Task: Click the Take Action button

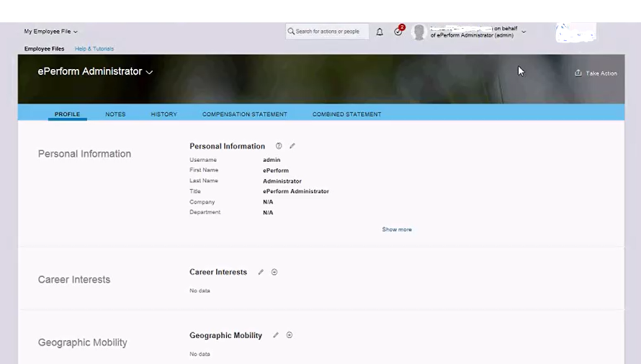Action: point(596,73)
